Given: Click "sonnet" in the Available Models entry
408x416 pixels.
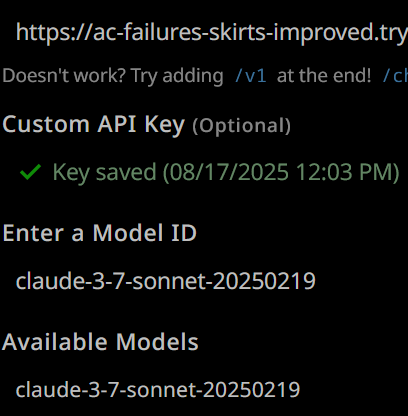Looking at the screenshot, I should (x=161, y=390).
